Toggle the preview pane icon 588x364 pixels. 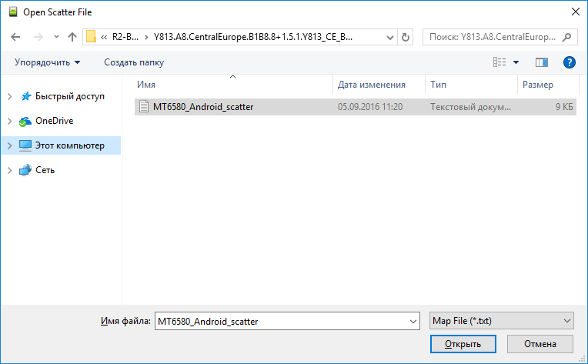pyautogui.click(x=542, y=62)
